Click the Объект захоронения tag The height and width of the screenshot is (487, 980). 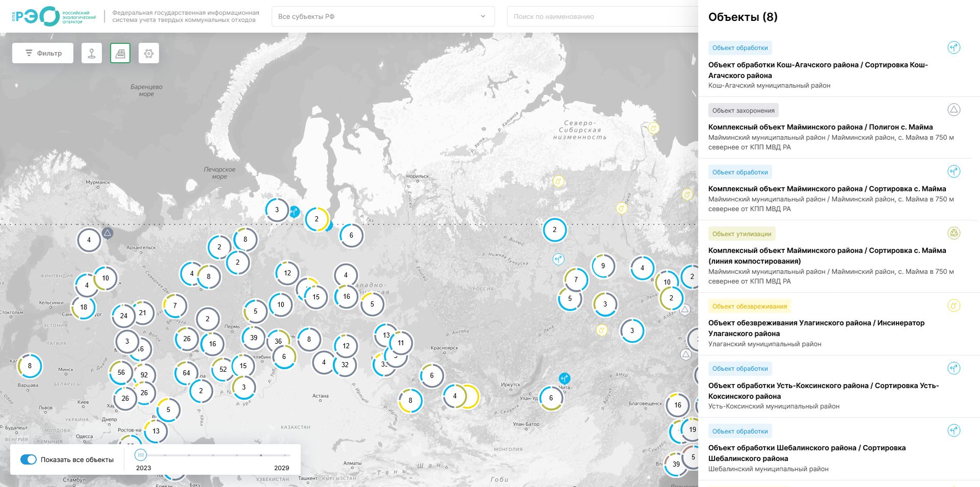743,110
